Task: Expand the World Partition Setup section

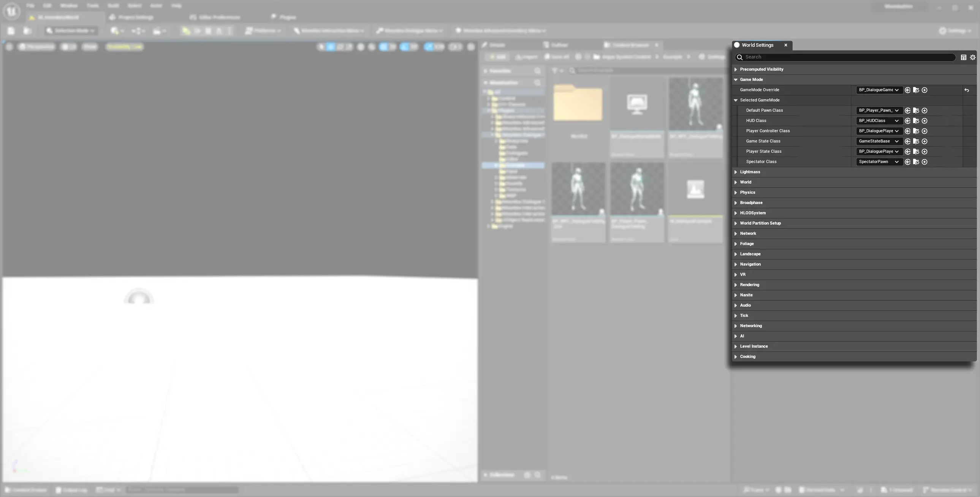Action: pos(735,224)
